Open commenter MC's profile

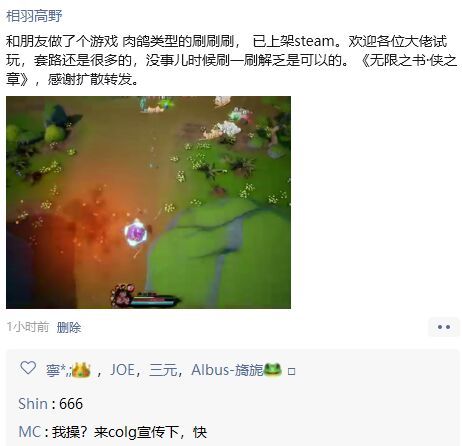[30, 432]
